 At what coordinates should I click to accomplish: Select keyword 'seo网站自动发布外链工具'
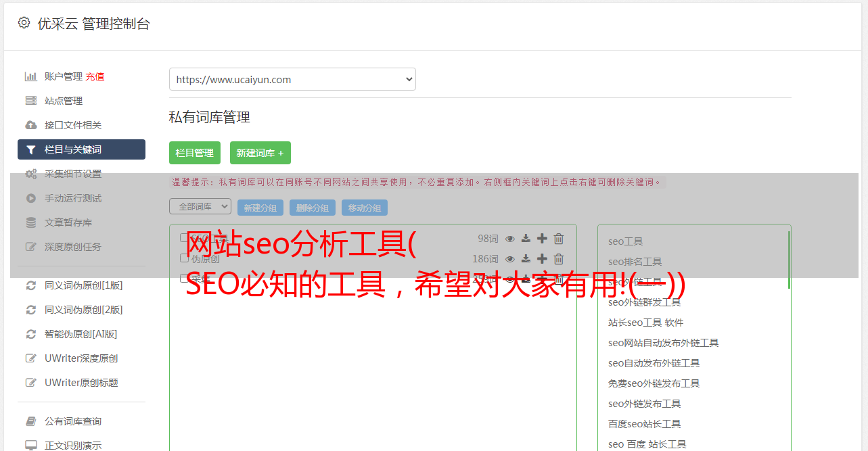(664, 343)
